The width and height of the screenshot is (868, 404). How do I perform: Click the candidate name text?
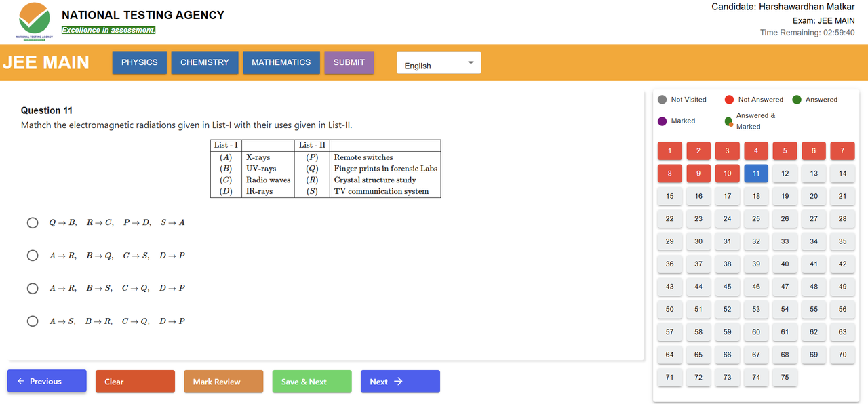pos(783,7)
